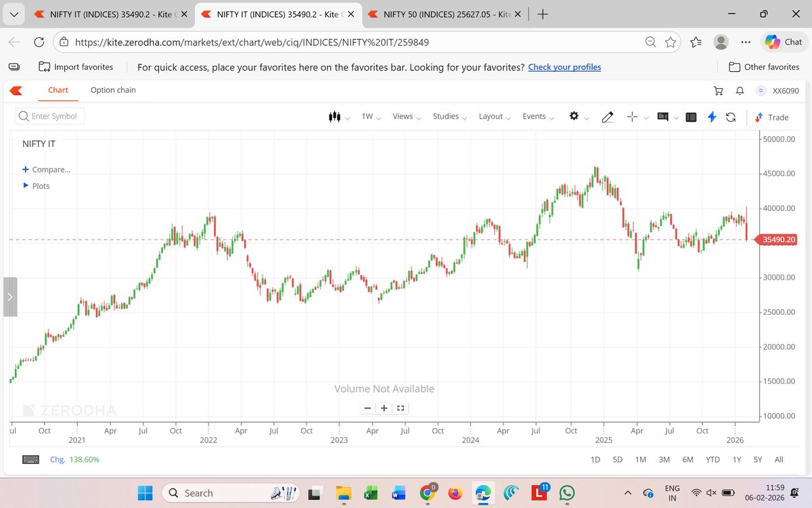Open browser profile avatar

coord(721,42)
